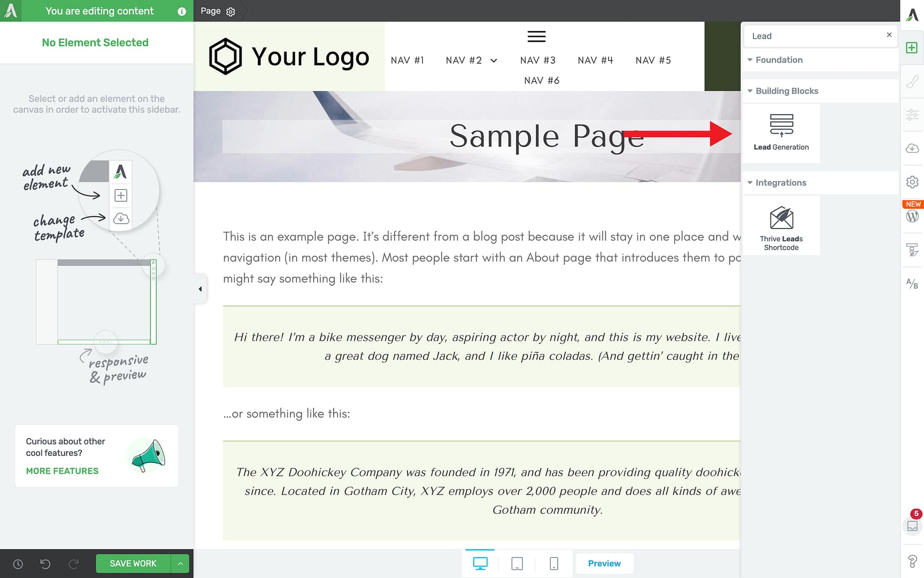Click the A/B testing icon
The width and height of the screenshot is (924, 578).
912,283
